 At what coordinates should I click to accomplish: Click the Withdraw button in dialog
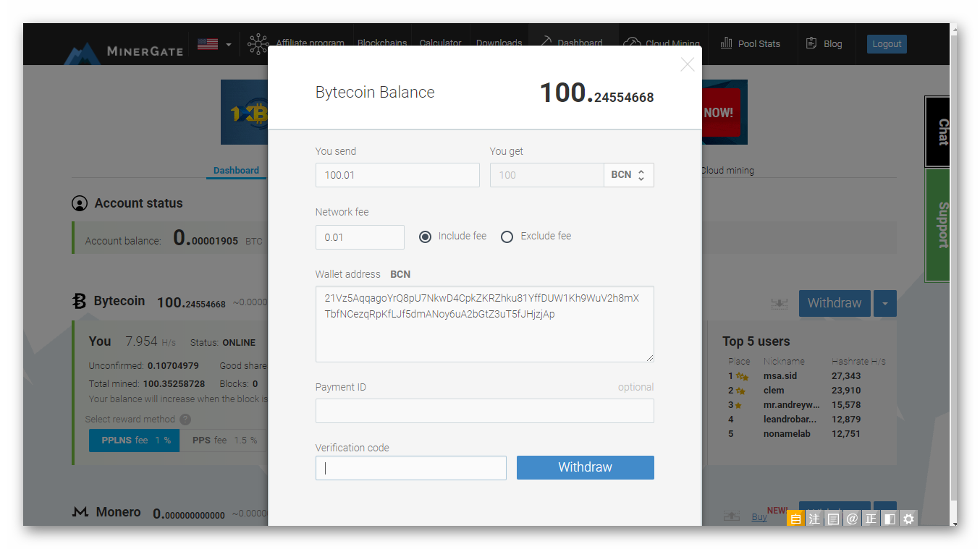point(585,467)
